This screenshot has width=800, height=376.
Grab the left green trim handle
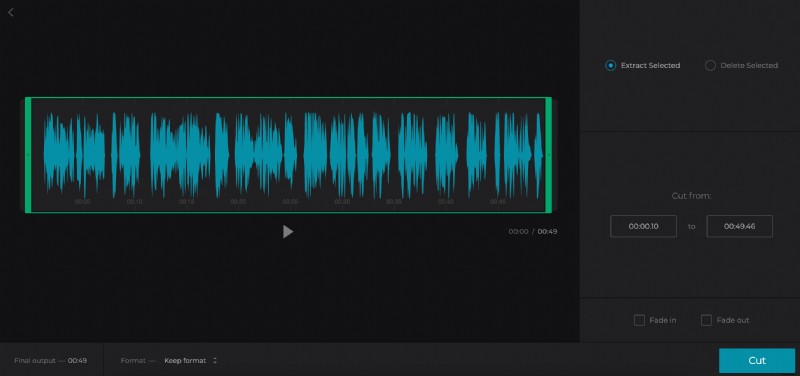[28, 155]
